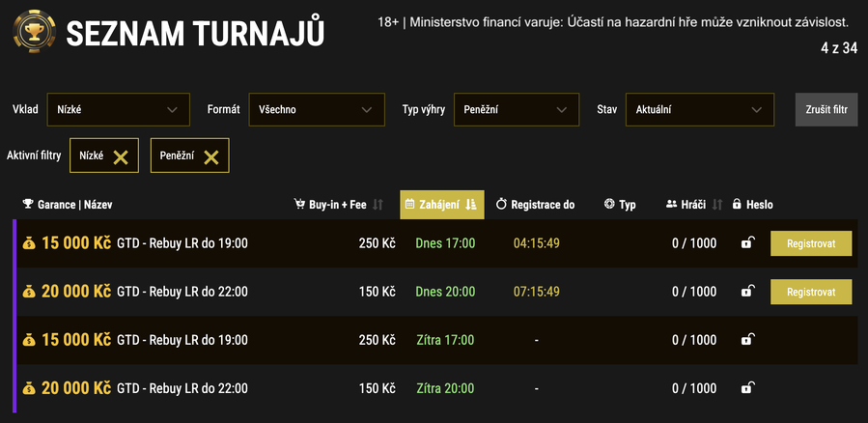Image resolution: width=868 pixels, height=423 pixels.
Task: Click the Typ column header
Action: tap(620, 205)
